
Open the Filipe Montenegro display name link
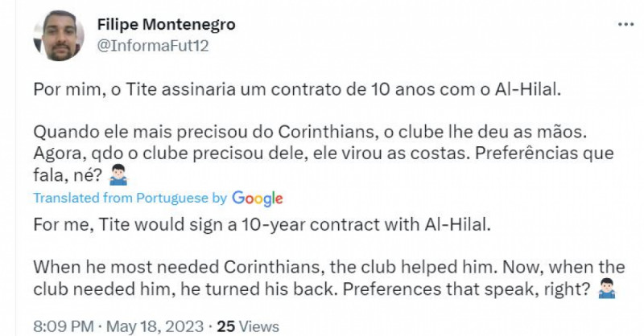(x=166, y=25)
